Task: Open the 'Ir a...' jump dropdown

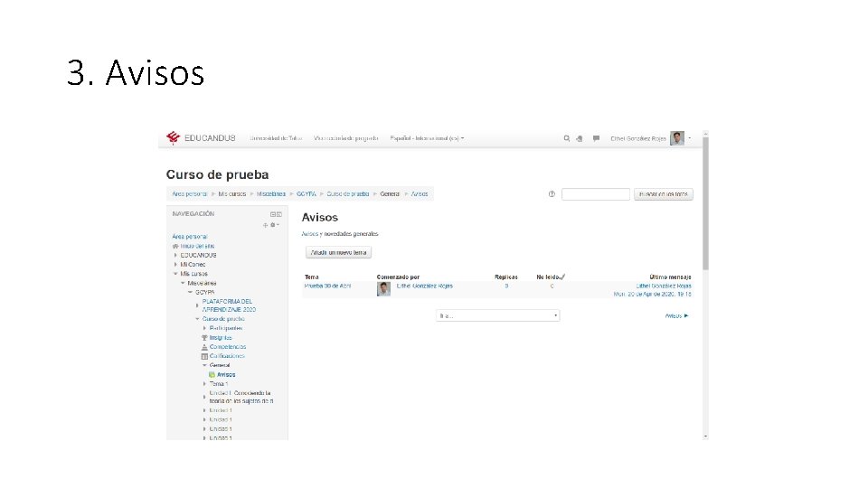Action: pyautogui.click(x=497, y=315)
